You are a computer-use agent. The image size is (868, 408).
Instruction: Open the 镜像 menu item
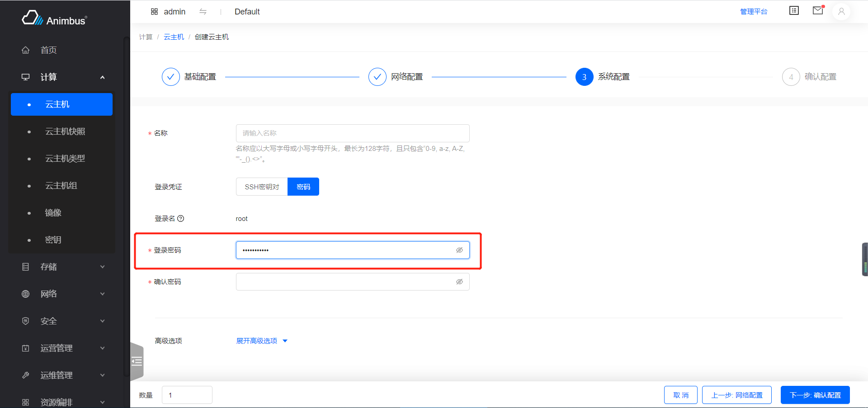(53, 212)
